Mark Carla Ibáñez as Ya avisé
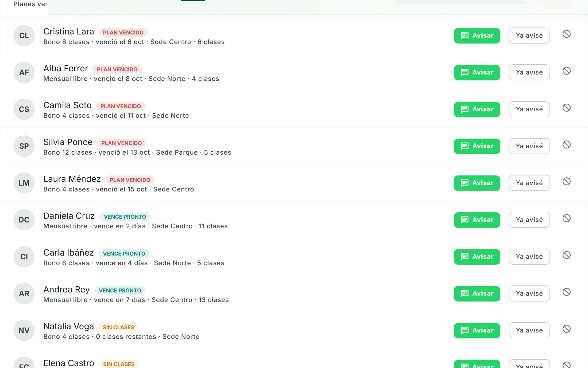588x368 pixels. coord(529,257)
